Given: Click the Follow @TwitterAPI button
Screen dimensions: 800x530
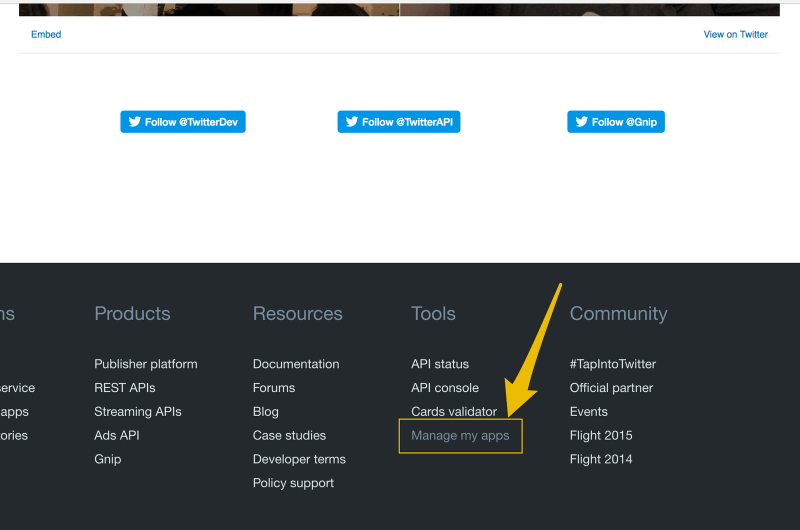Looking at the screenshot, I should tap(399, 122).
